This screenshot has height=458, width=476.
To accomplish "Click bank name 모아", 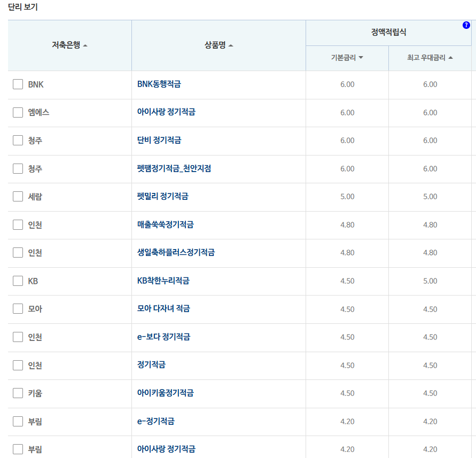I will [x=35, y=309].
